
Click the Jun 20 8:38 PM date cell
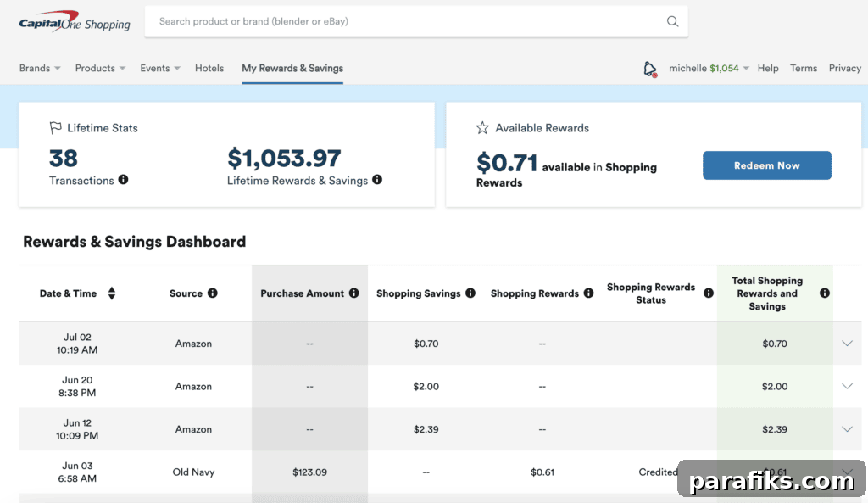click(x=77, y=386)
